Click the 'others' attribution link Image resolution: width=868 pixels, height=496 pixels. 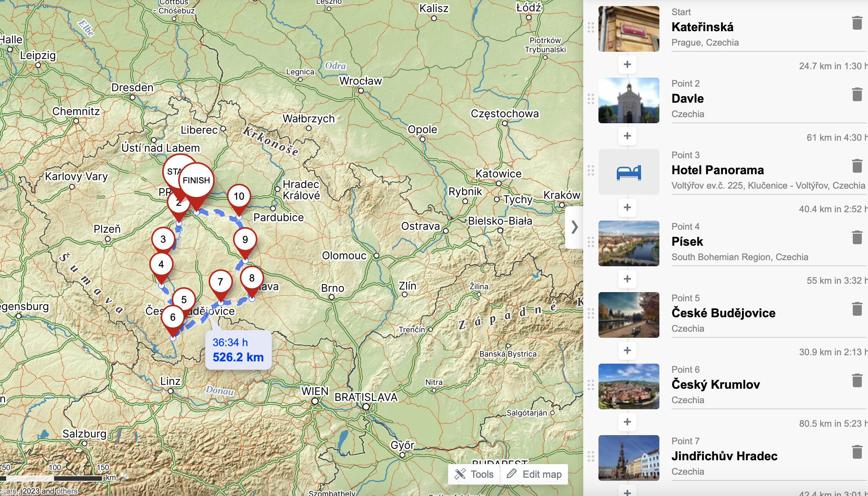coord(67,491)
